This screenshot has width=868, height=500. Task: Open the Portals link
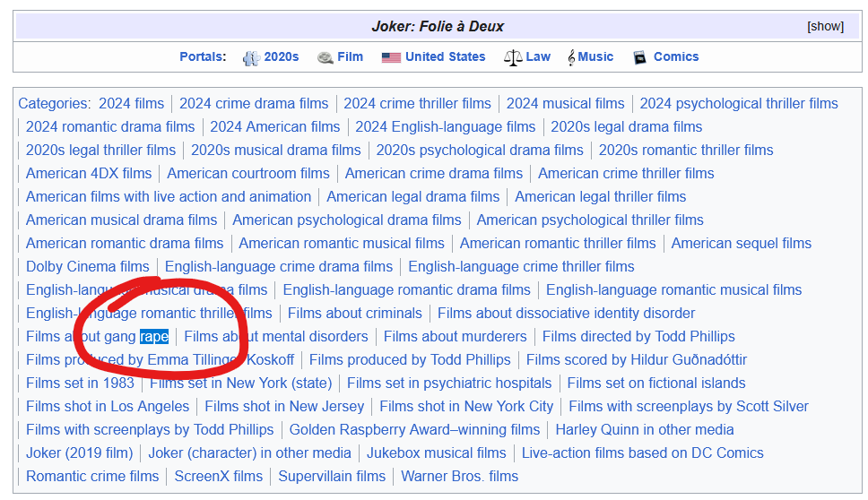point(203,57)
